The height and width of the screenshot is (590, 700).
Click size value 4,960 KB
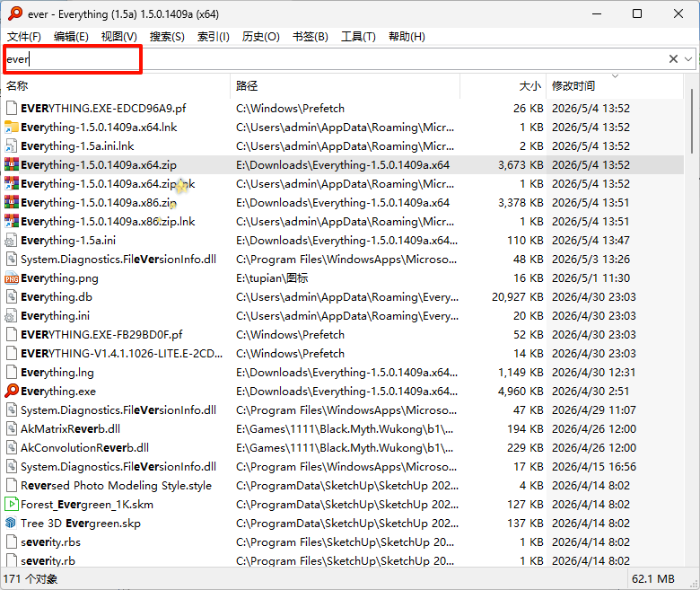(x=521, y=392)
